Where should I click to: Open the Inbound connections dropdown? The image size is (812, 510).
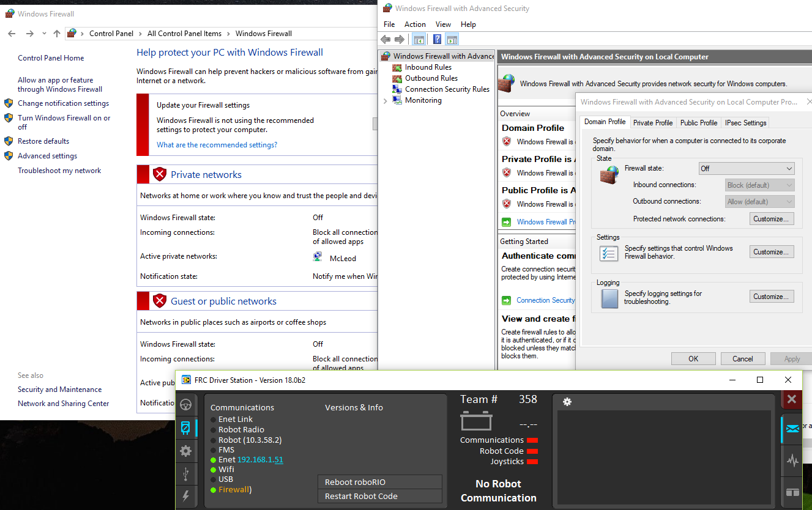point(760,185)
